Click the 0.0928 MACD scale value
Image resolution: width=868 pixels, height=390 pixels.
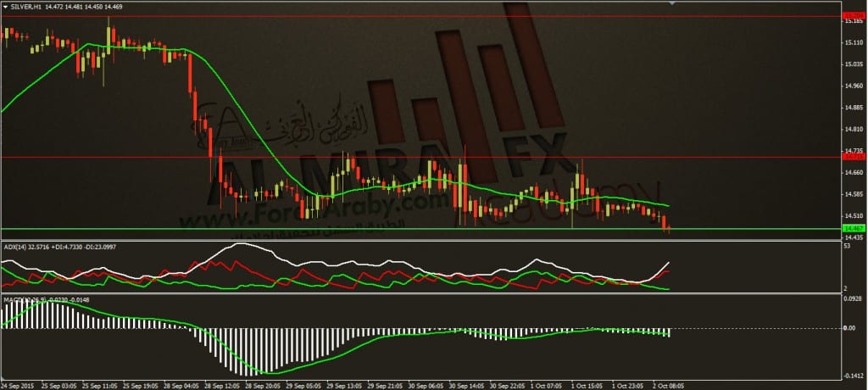coord(853,299)
